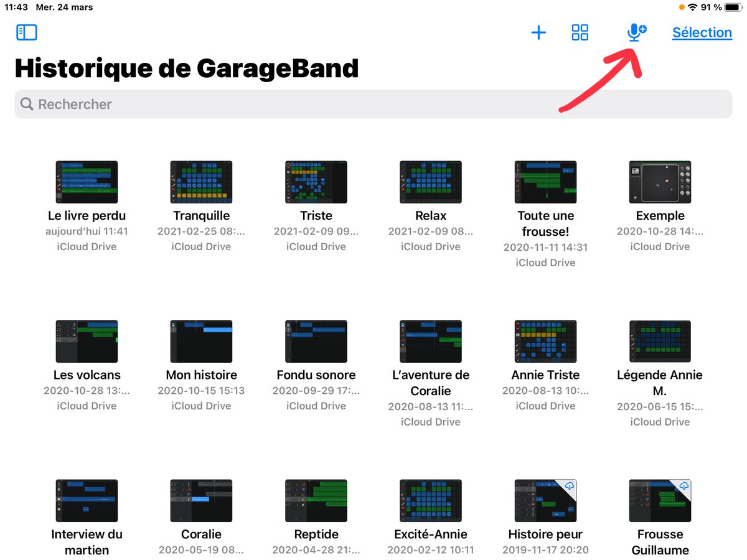This screenshot has width=747, height=560.
Task: Focus the Rechercher search field
Action: pos(374,104)
